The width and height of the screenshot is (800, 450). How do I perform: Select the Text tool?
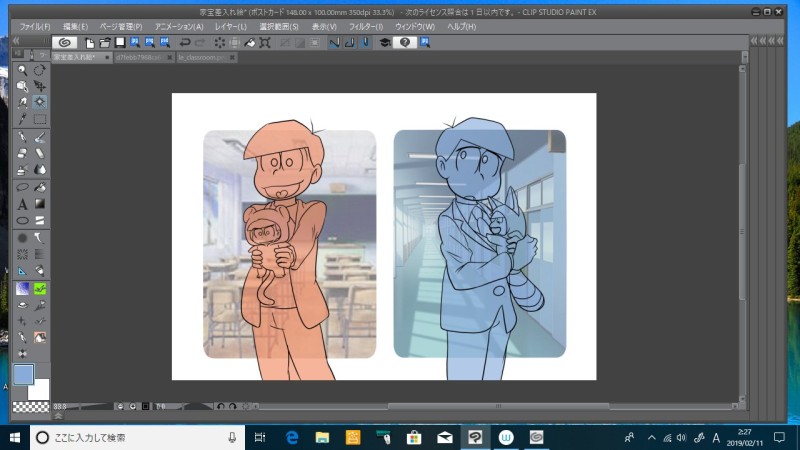tap(23, 204)
